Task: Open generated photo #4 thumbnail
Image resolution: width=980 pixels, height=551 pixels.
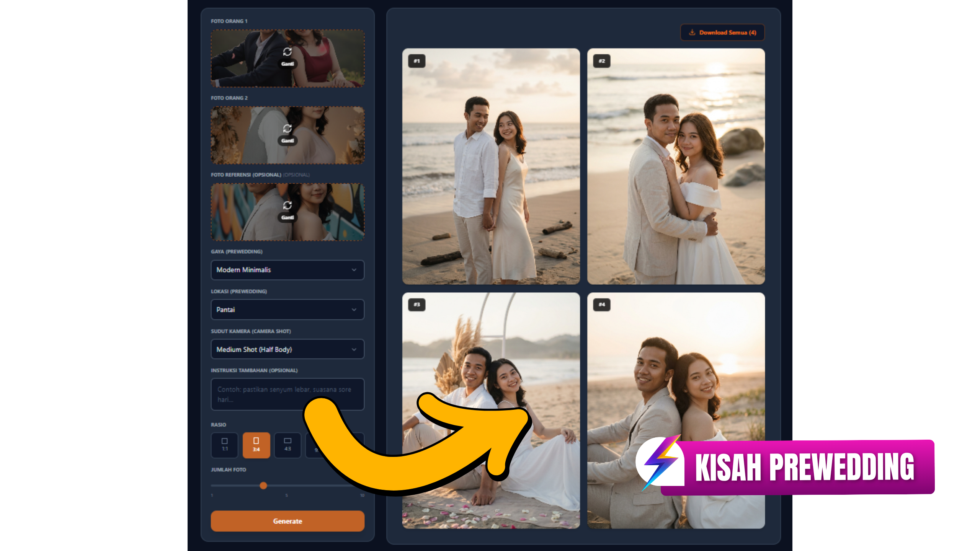Action: 676,411
